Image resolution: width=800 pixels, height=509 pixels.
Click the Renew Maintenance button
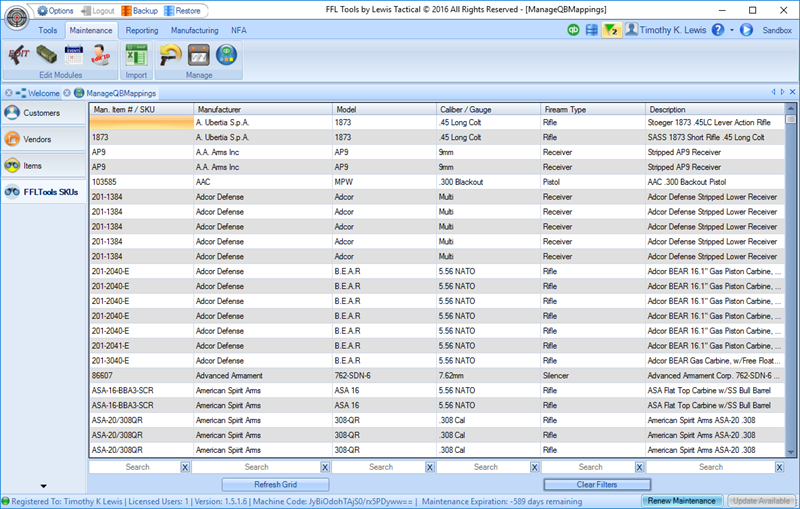(681, 501)
